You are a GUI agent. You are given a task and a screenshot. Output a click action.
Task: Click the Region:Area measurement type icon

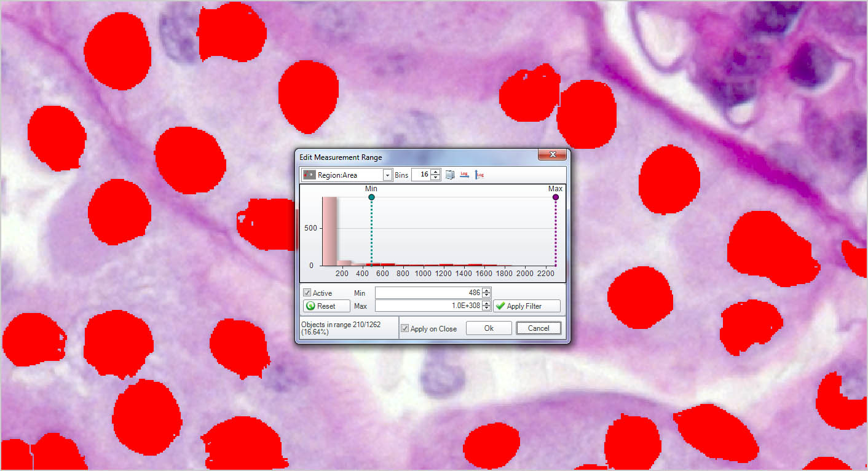coord(309,175)
